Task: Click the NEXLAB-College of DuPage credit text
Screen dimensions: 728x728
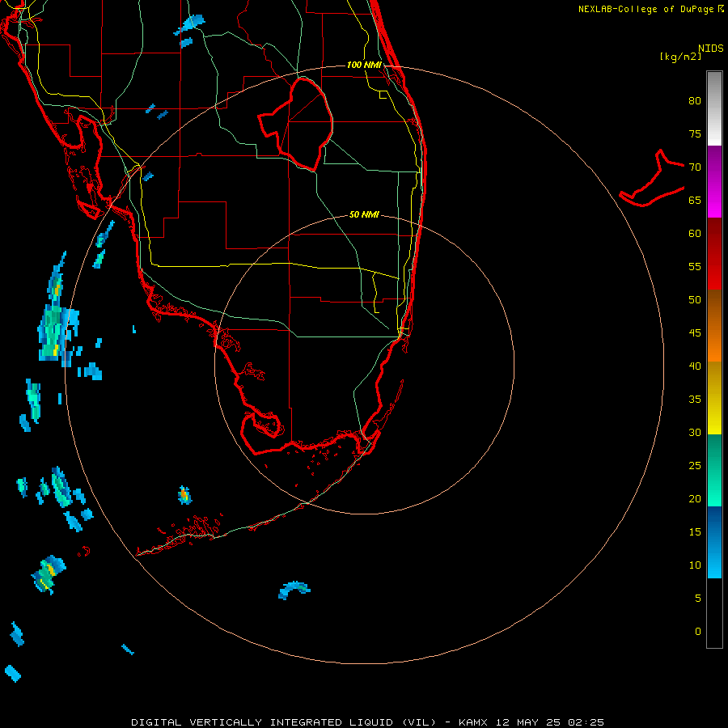Action: point(650,9)
